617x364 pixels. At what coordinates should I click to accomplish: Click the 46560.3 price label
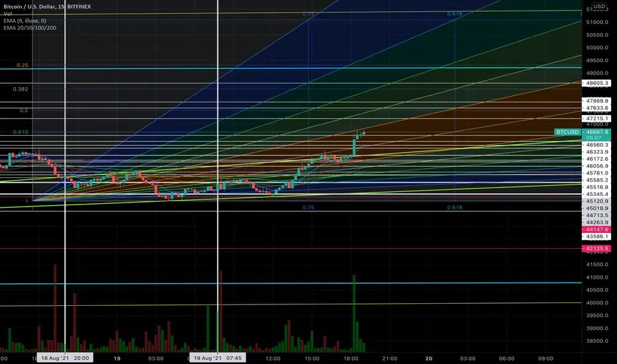(596, 145)
